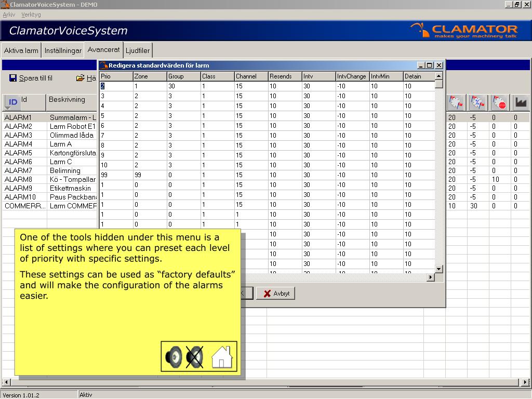
Task: Click the dialog's vertical scrollbar up arrow
Action: (438, 76)
